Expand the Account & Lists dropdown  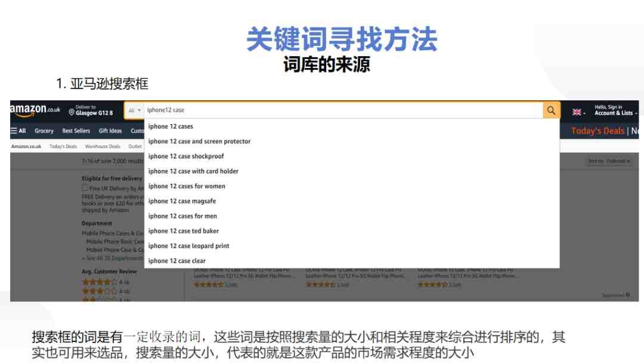(615, 110)
